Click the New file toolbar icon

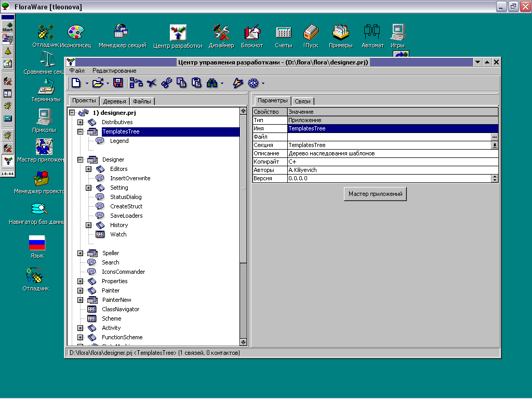pos(76,83)
